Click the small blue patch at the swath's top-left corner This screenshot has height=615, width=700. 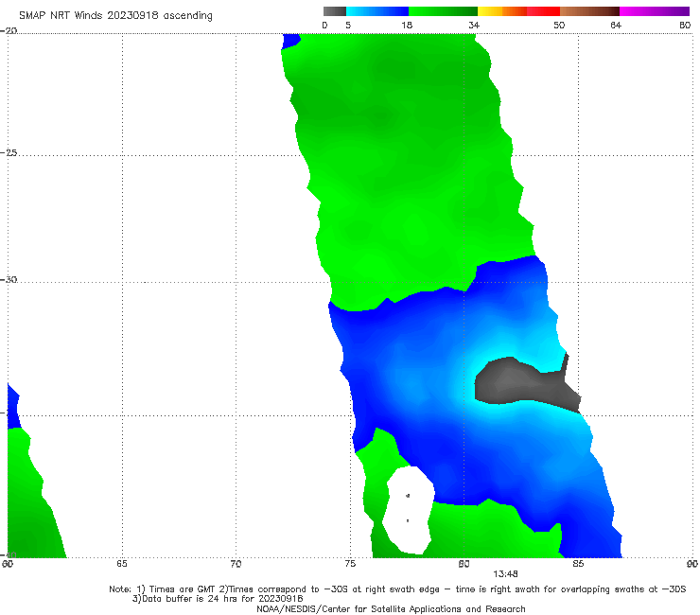click(x=291, y=41)
